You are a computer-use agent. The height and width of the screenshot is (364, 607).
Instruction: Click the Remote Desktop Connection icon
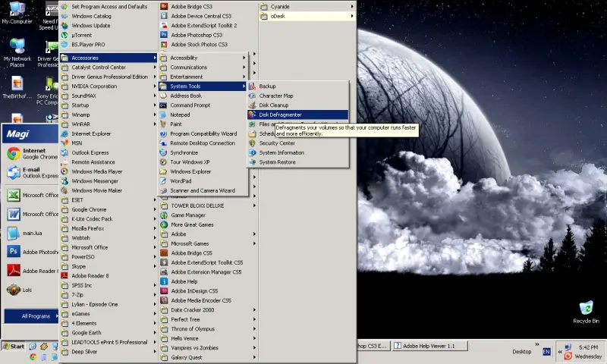163,143
